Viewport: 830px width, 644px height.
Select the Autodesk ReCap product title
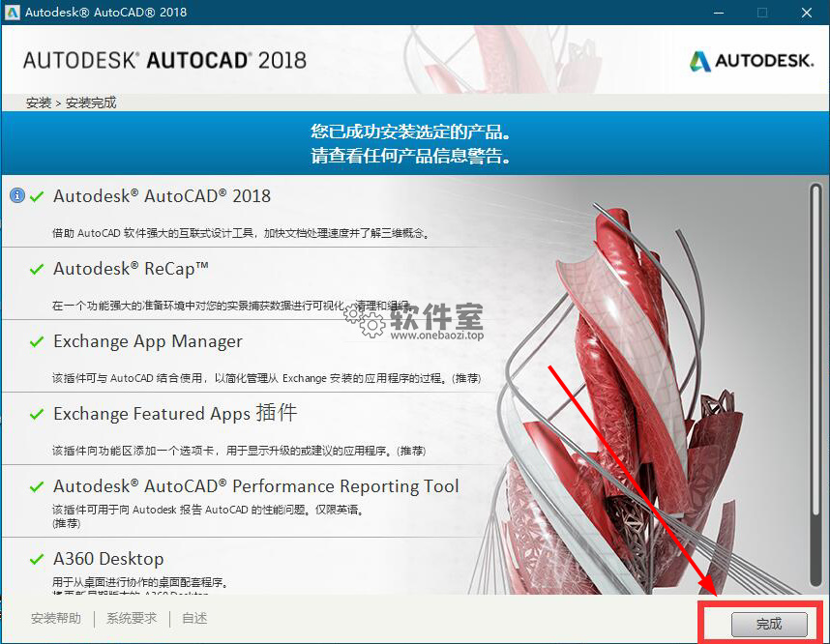(x=131, y=269)
